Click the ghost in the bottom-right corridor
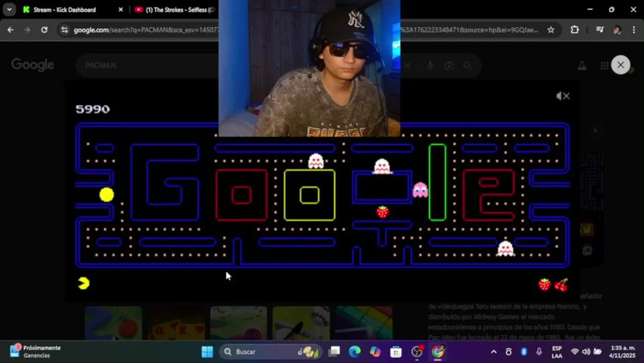The height and width of the screenshot is (363, 644). pos(505,249)
